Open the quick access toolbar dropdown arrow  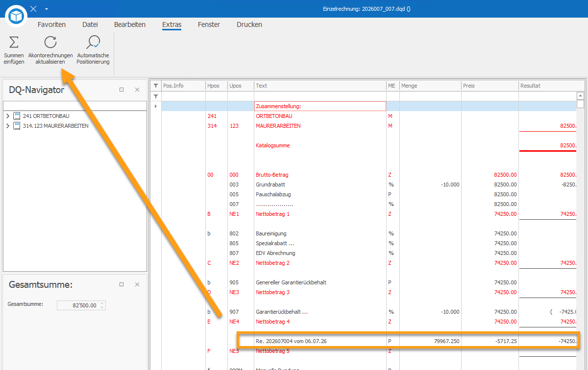click(46, 9)
